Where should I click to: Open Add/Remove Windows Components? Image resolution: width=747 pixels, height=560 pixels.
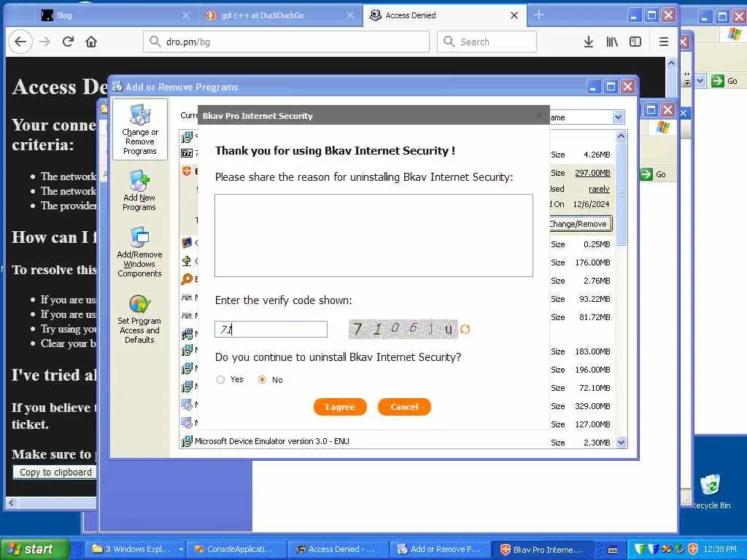pyautogui.click(x=139, y=252)
